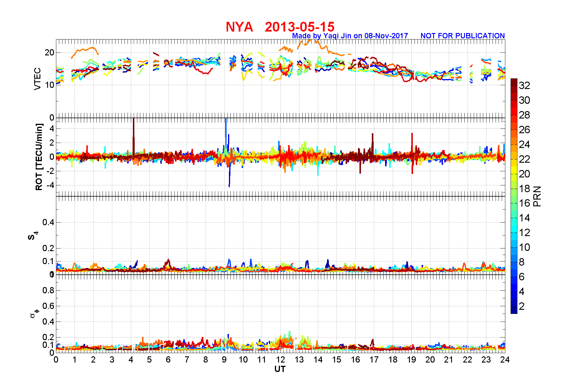Click the "NOT FOR PUBLICATION" notice
561x392 pixels.
click(463, 36)
